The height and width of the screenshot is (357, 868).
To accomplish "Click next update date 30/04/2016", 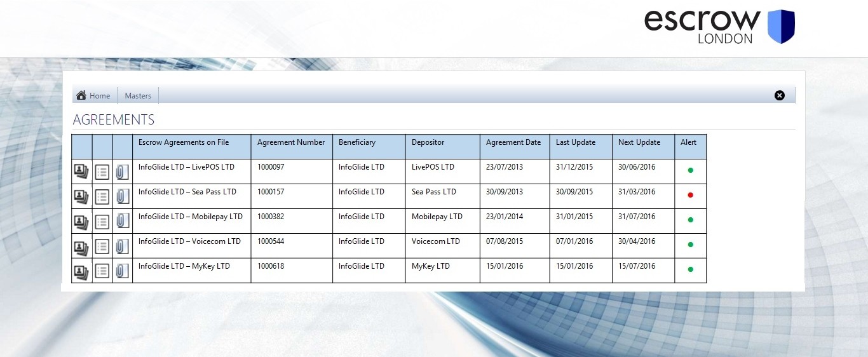I will (637, 241).
